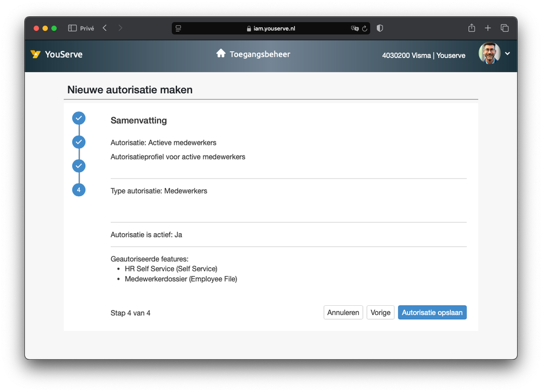
Task: Click the user profile avatar
Action: [489, 54]
